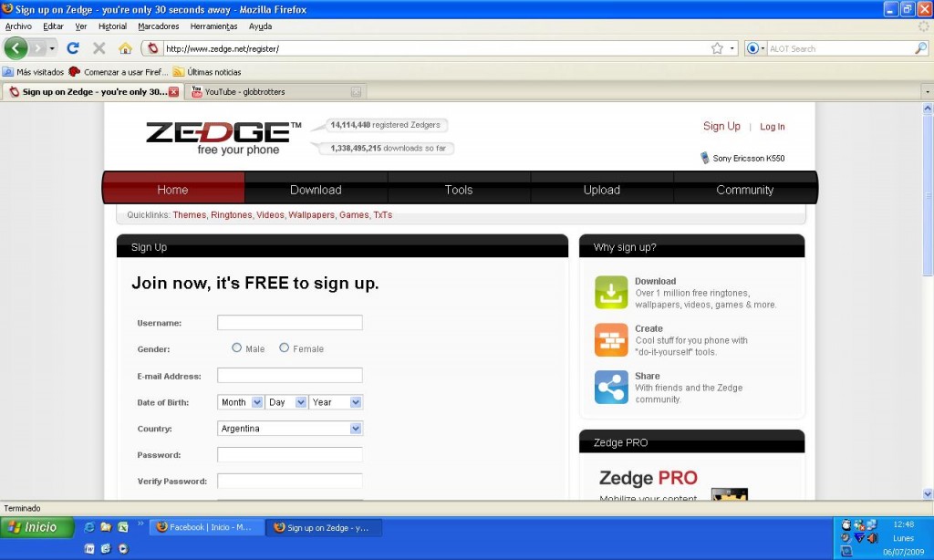This screenshot has height=560, width=934.
Task: Click the Sign Up link at top
Action: coord(721,126)
